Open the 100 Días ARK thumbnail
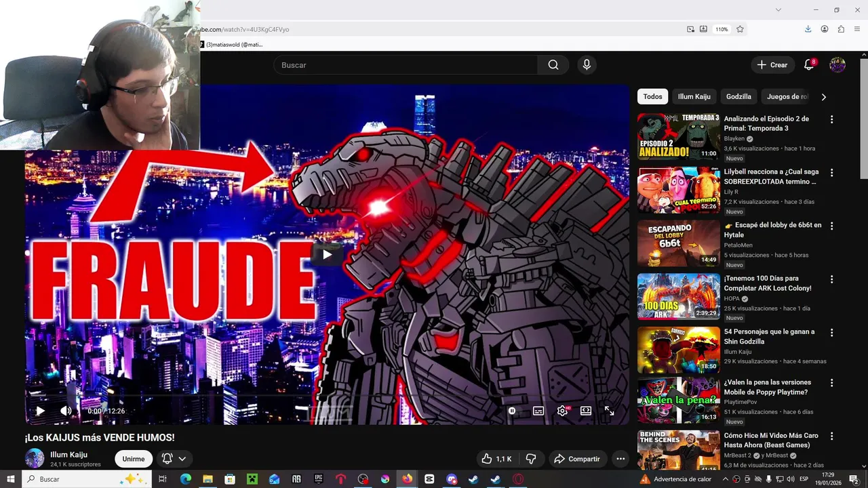The width and height of the screenshot is (868, 488). click(678, 296)
